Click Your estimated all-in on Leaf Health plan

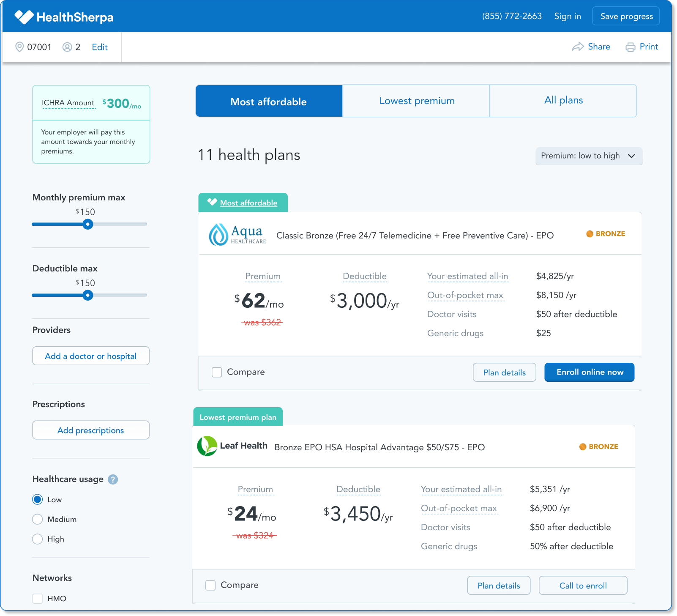[x=461, y=489]
